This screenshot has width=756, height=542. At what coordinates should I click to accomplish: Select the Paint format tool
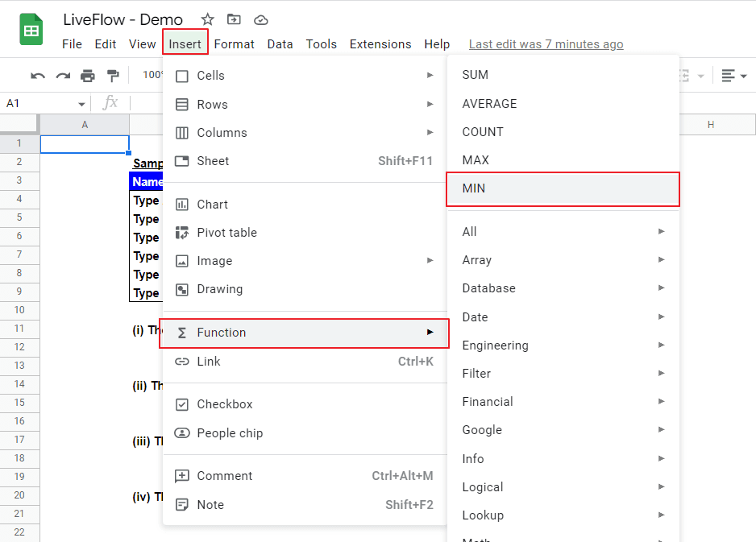[x=112, y=75]
